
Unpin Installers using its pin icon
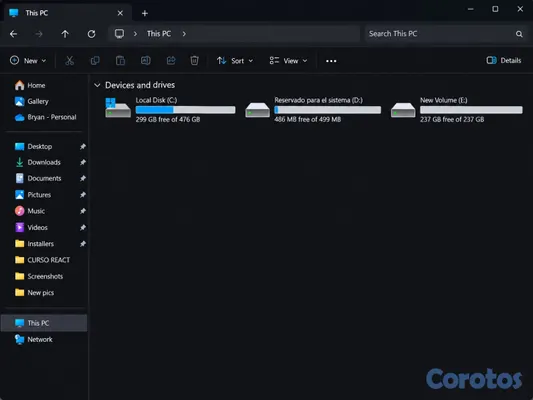click(83, 244)
